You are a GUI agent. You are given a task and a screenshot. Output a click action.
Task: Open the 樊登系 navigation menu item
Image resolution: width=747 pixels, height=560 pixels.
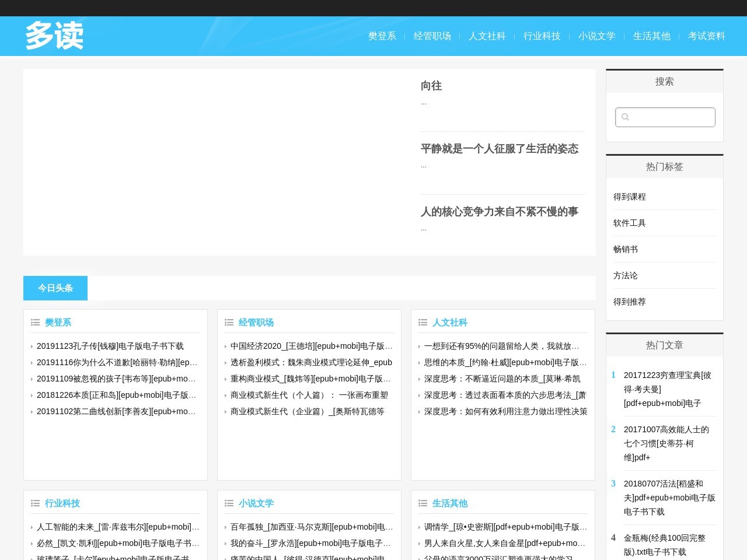(x=382, y=36)
